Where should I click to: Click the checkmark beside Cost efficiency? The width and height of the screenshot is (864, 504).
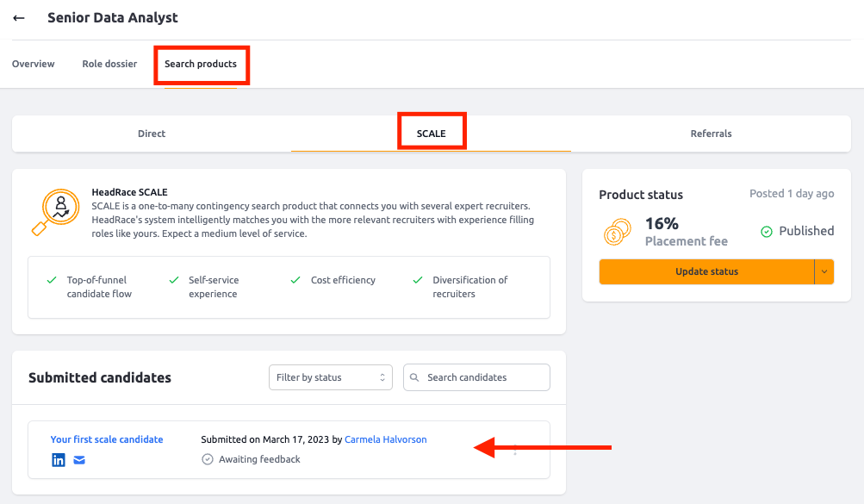295,280
